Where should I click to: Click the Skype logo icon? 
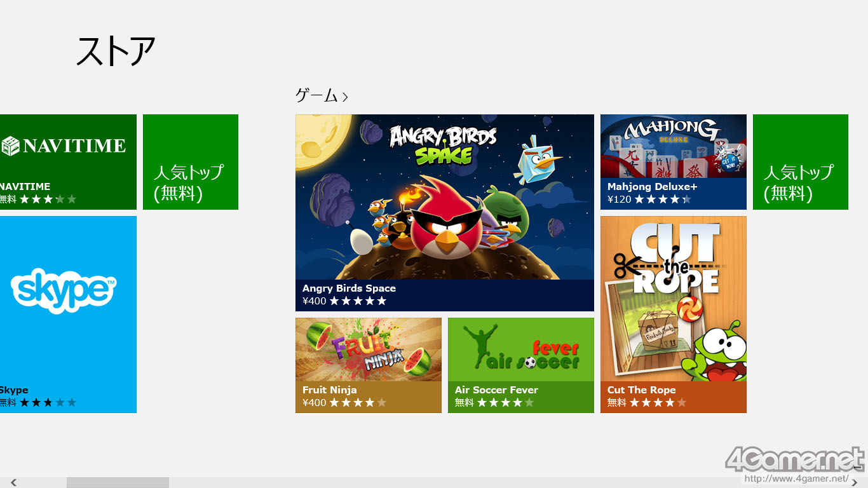[x=64, y=291]
